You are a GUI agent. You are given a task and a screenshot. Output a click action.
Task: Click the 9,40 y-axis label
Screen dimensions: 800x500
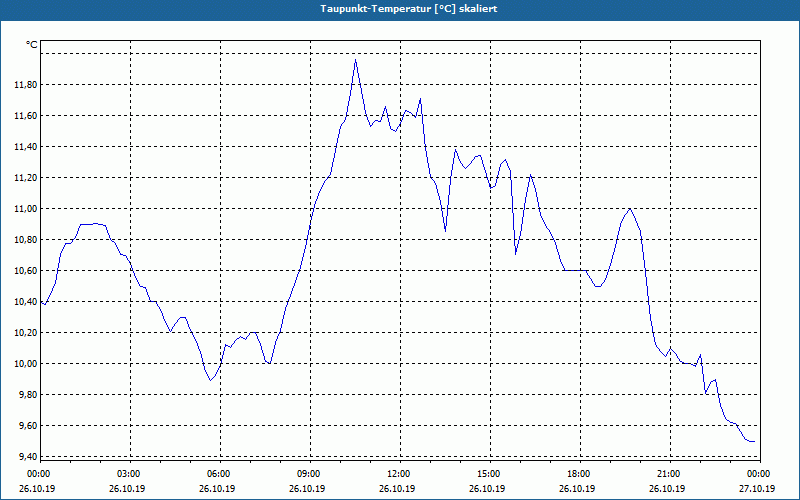click(28, 457)
